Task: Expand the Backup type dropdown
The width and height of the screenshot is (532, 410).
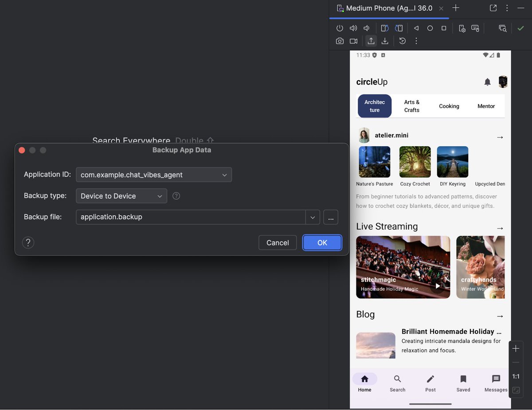Action: pyautogui.click(x=160, y=196)
